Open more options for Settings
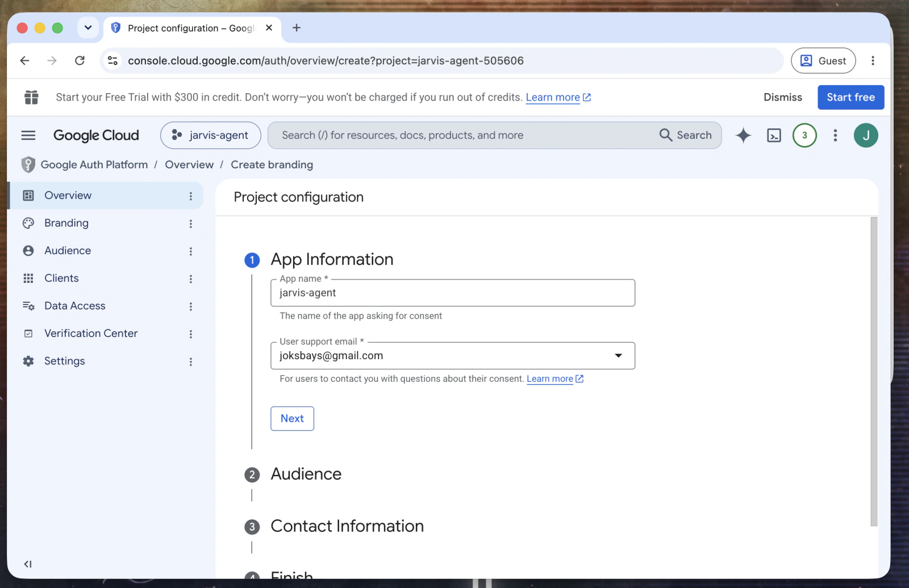 (191, 362)
